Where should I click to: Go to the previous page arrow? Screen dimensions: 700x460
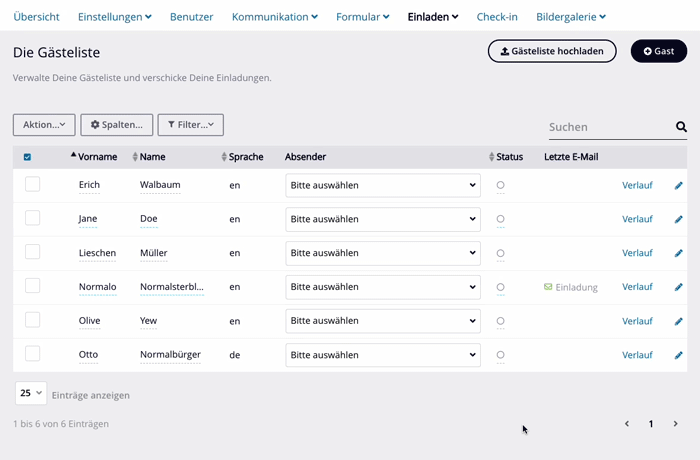point(627,423)
